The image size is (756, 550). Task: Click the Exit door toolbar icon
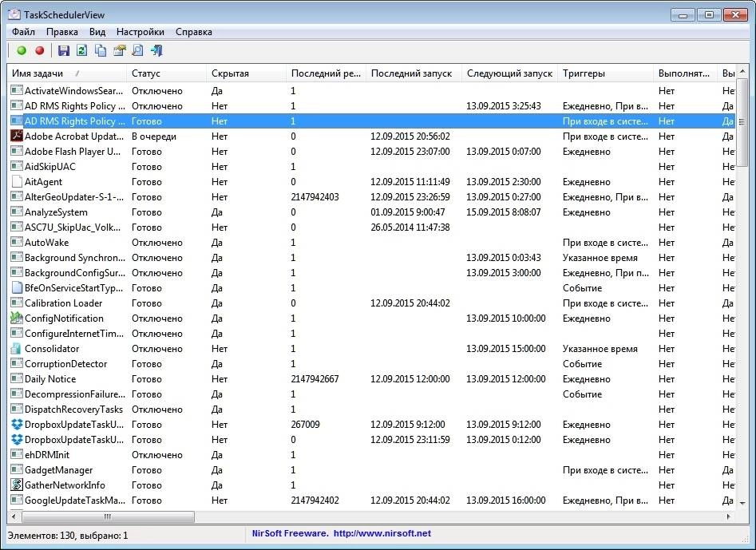[x=156, y=50]
